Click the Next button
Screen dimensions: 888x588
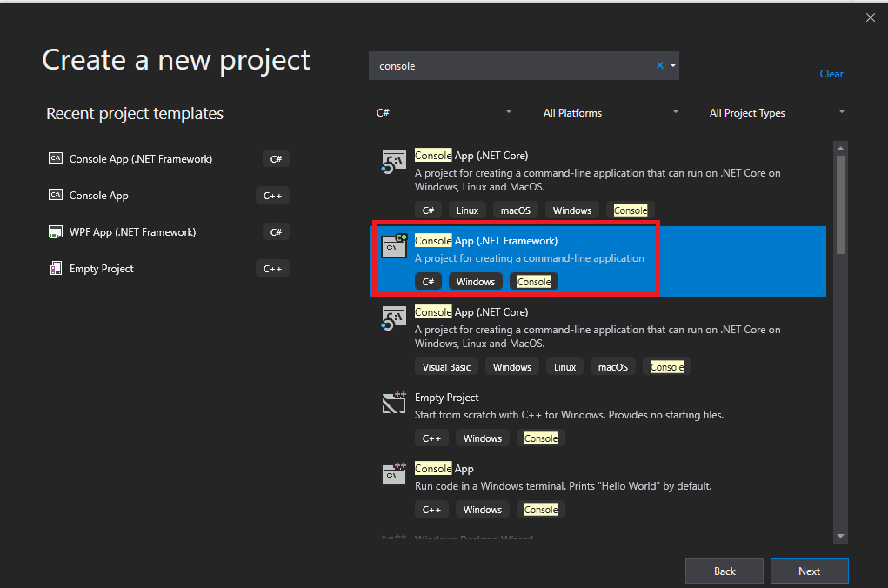pyautogui.click(x=809, y=571)
